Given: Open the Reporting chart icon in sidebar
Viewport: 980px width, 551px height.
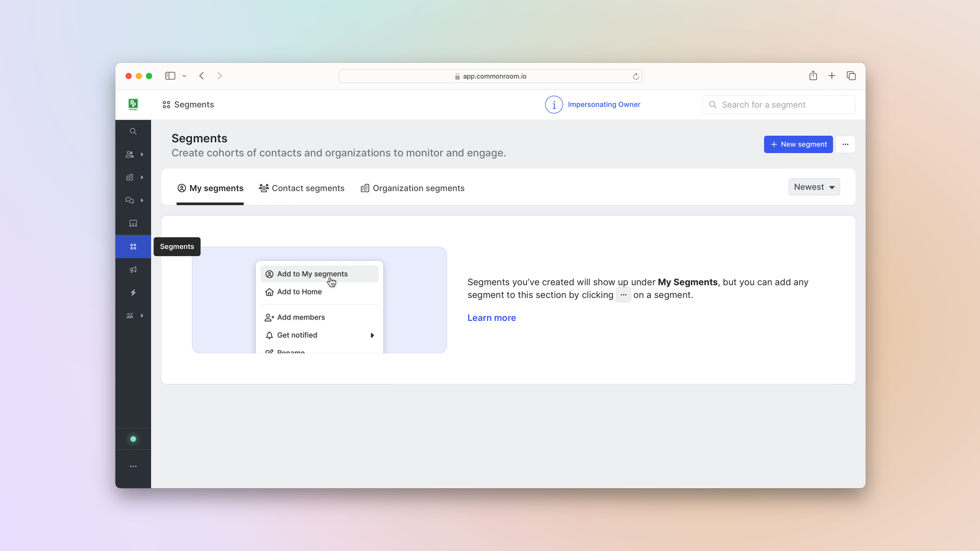Looking at the screenshot, I should click(130, 316).
